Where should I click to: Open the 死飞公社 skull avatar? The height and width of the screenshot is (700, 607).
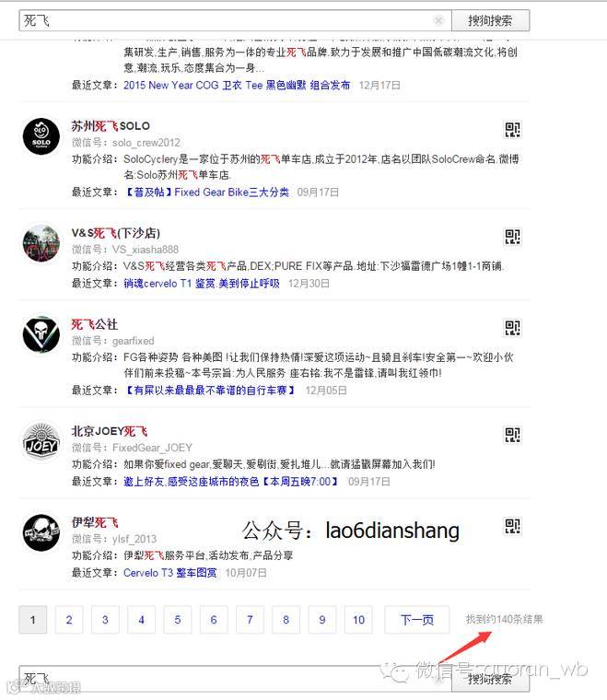[x=41, y=334]
